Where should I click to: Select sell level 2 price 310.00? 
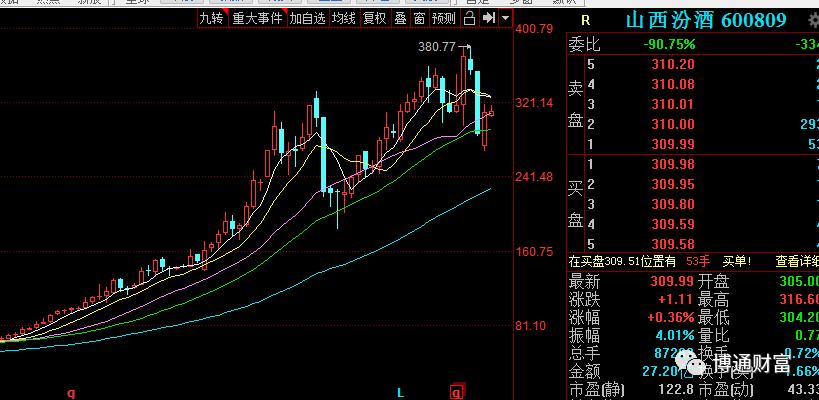673,124
